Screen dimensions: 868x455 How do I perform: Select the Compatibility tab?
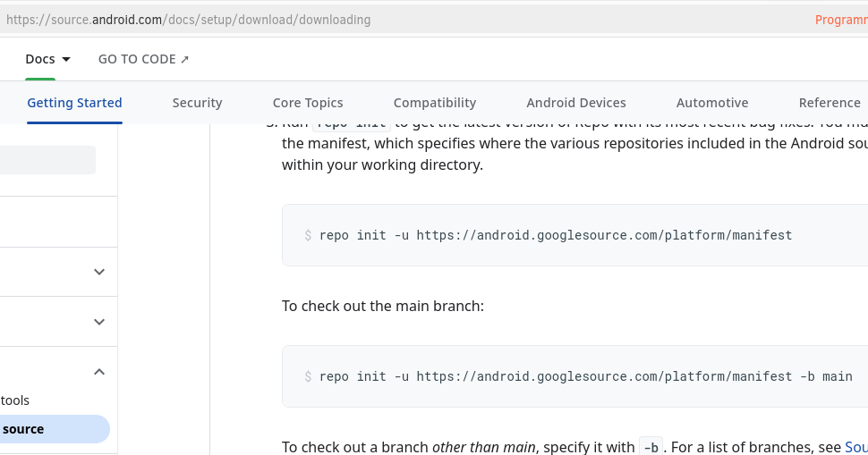[435, 103]
